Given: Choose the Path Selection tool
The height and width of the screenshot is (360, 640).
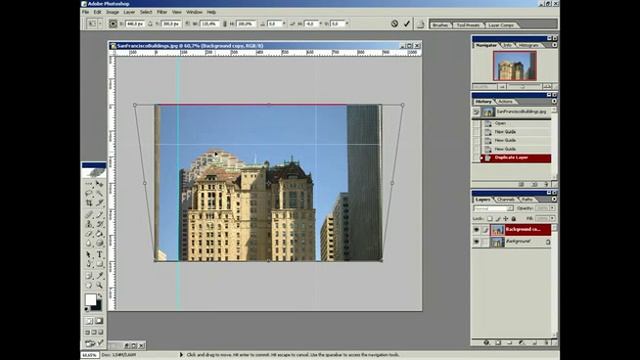Looking at the screenshot, I should [x=89, y=255].
